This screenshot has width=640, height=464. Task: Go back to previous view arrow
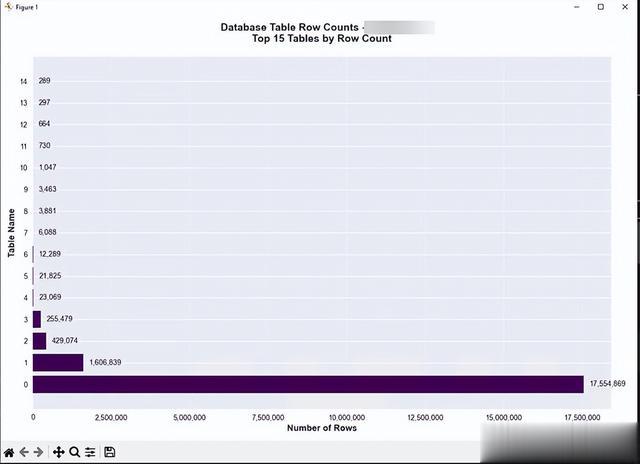[x=24, y=452]
